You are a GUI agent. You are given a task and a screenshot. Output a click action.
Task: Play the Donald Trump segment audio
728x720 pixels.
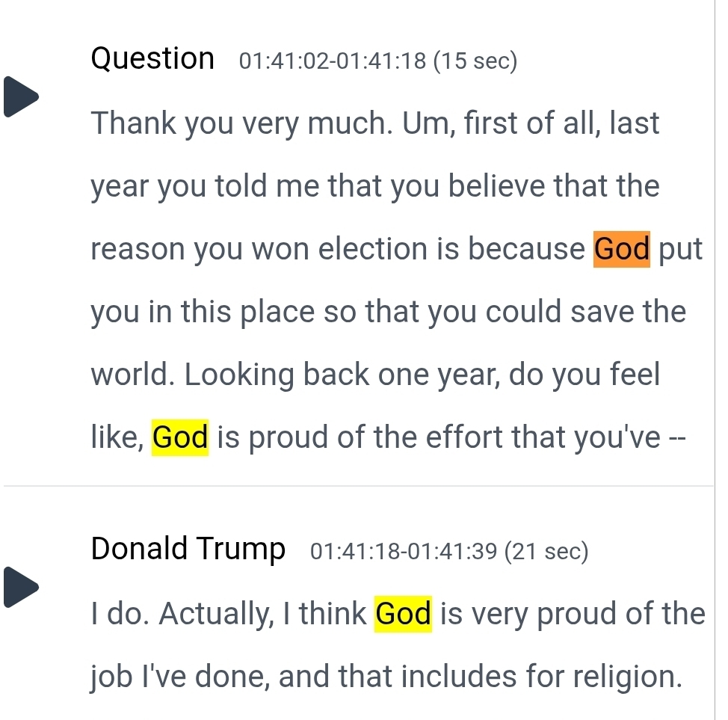21,587
